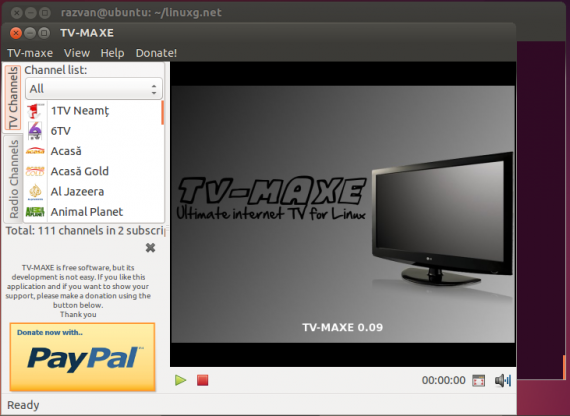This screenshot has height=416, width=570.
Task: Close the TV-MAXE window
Action: [16, 33]
